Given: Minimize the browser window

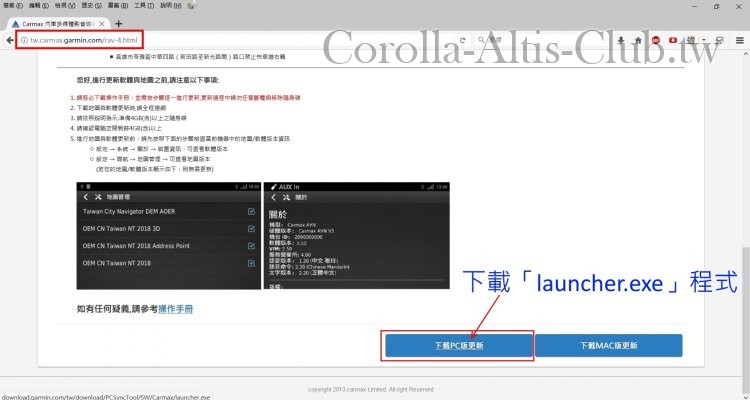Looking at the screenshot, I should pos(696,6).
